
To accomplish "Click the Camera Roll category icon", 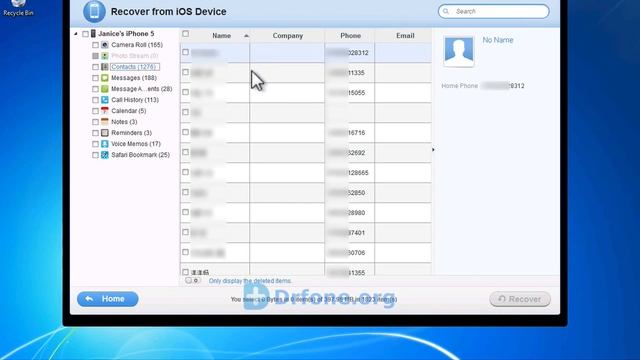I will pyautogui.click(x=105, y=44).
